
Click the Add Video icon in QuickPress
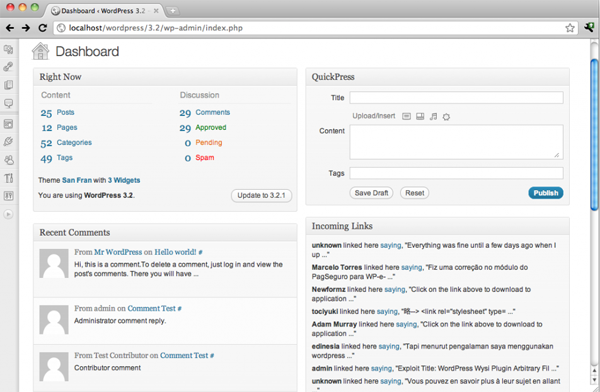point(420,116)
